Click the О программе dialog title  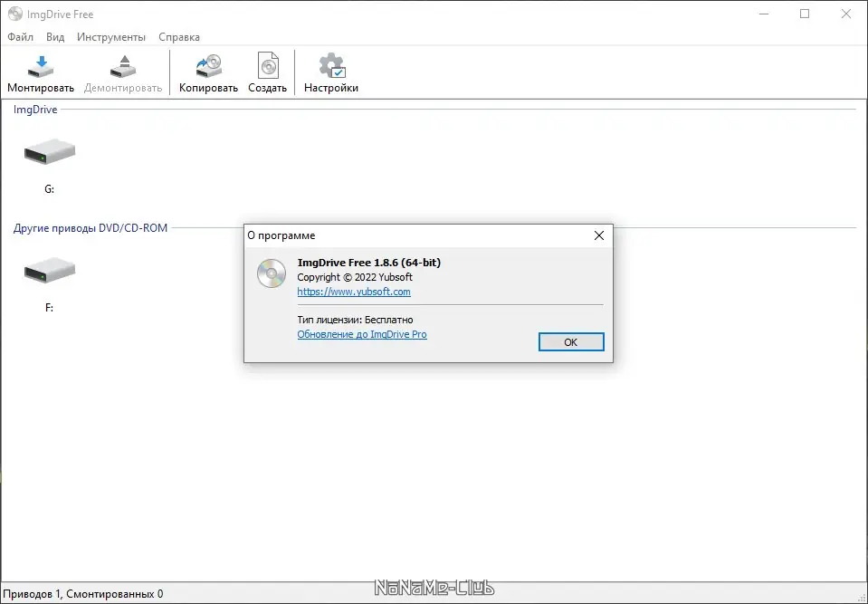281,235
